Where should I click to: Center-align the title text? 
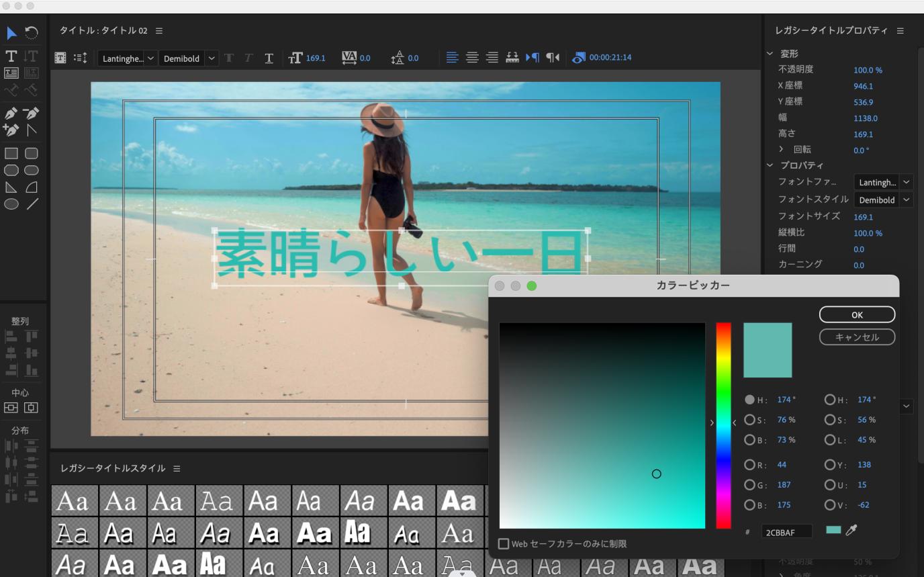473,58
